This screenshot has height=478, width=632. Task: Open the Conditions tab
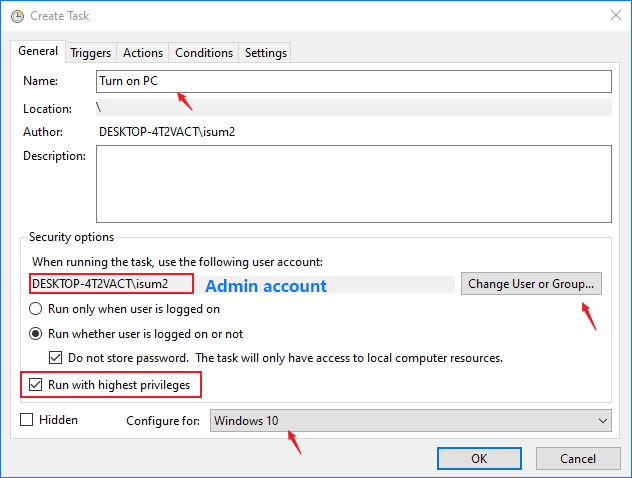point(204,53)
